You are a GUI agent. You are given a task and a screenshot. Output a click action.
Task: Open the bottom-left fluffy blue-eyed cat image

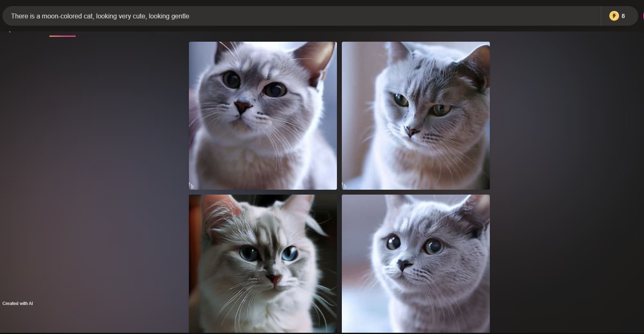263,263
